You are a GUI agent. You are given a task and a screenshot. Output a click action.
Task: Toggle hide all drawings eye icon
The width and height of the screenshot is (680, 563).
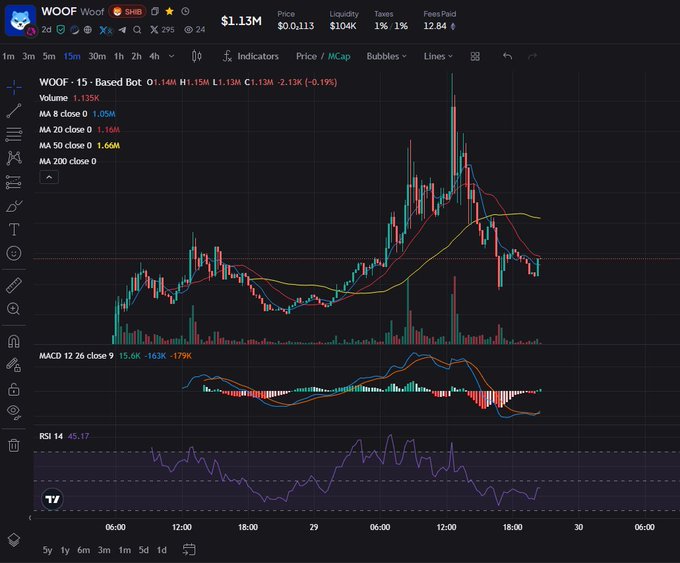click(14, 412)
